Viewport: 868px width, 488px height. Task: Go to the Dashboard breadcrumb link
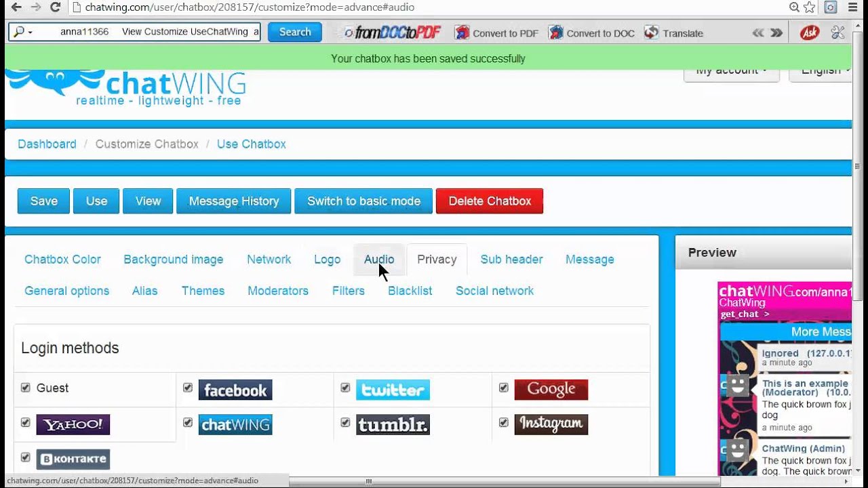click(x=47, y=144)
